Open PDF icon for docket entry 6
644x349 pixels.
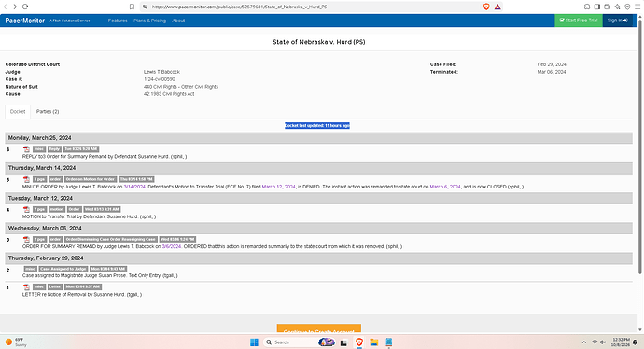tap(26, 149)
